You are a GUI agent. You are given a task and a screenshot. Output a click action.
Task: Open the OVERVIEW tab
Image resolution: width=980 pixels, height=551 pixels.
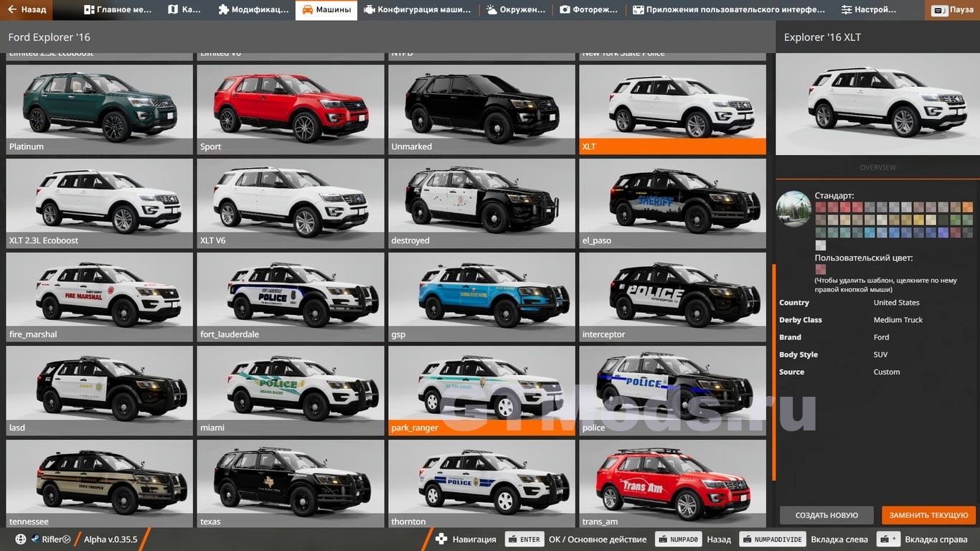tap(878, 167)
